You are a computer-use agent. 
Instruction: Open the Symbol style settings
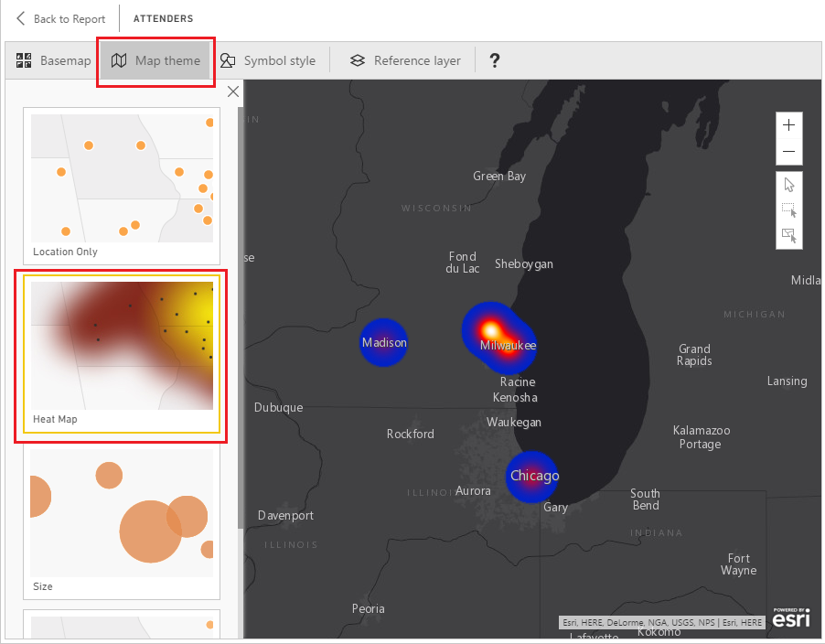[x=268, y=60]
